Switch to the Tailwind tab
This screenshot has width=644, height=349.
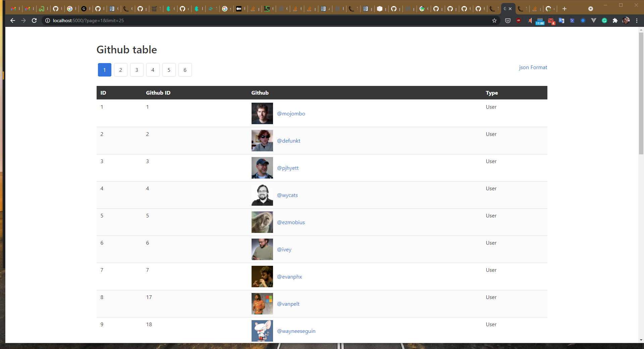click(211, 9)
